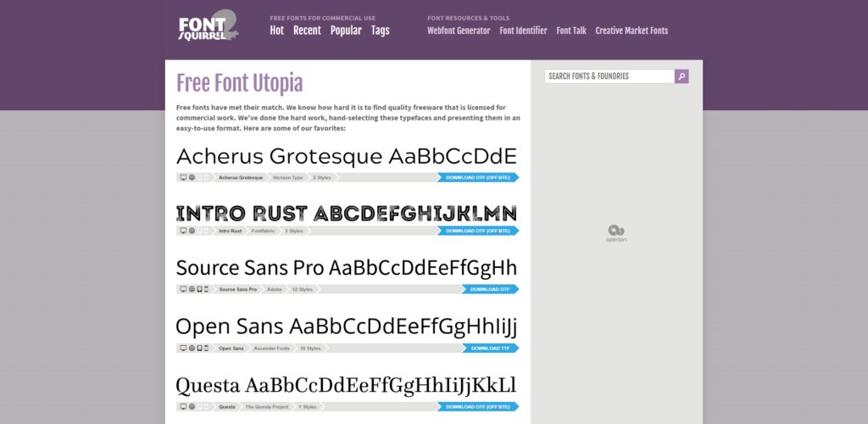
Task: Click inside the Search Fonts & Foundries field
Action: (609, 76)
